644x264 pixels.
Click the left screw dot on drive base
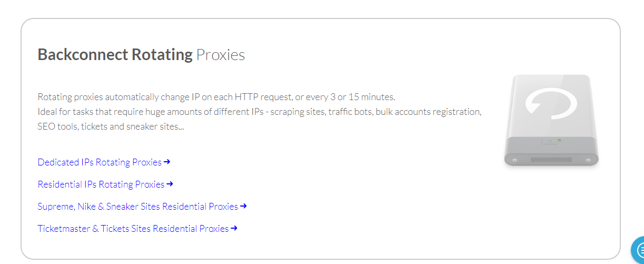(x=514, y=159)
